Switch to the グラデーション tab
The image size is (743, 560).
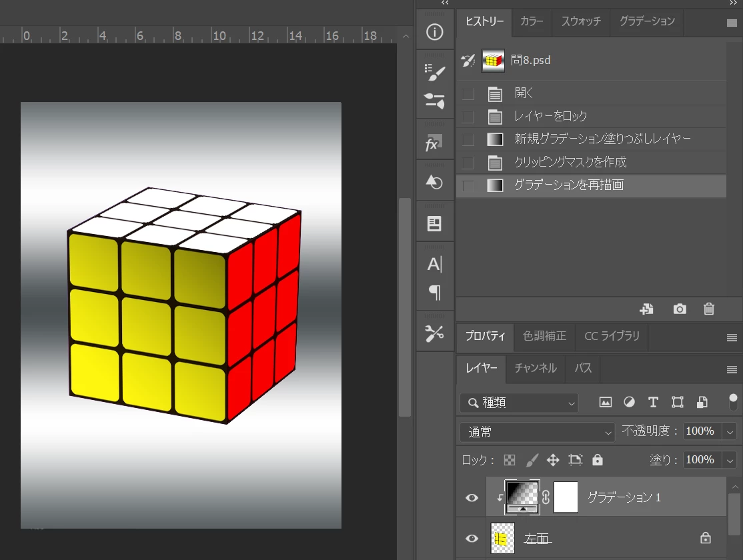[647, 21]
